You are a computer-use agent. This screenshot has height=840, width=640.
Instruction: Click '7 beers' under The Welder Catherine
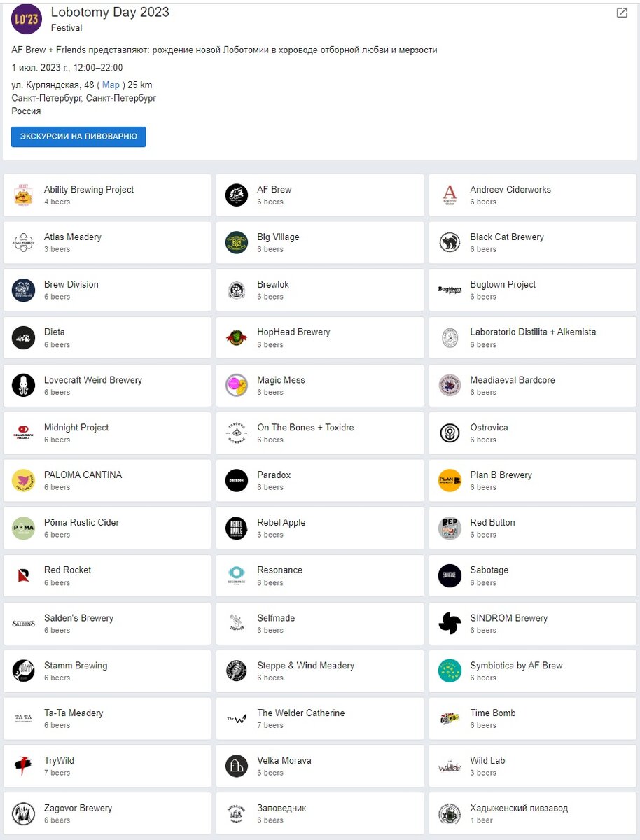pyautogui.click(x=270, y=725)
